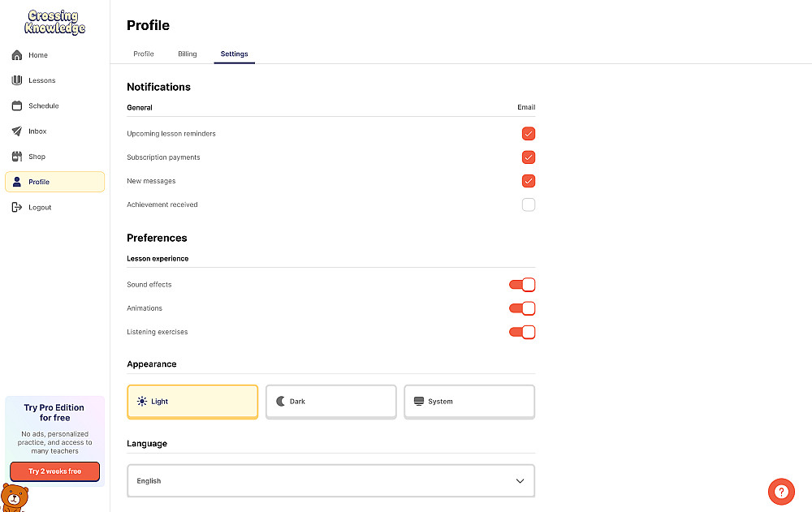Viewport: 812px width, 512px height.
Task: Disable the Animations toggle
Action: click(x=522, y=308)
